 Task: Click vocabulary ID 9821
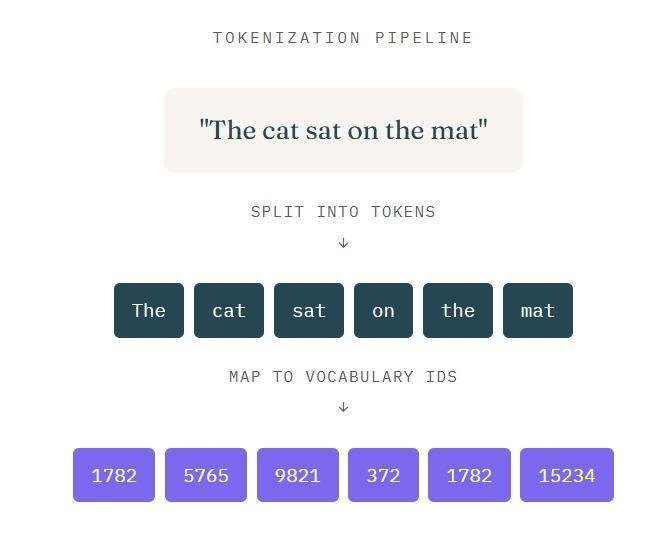[298, 475]
